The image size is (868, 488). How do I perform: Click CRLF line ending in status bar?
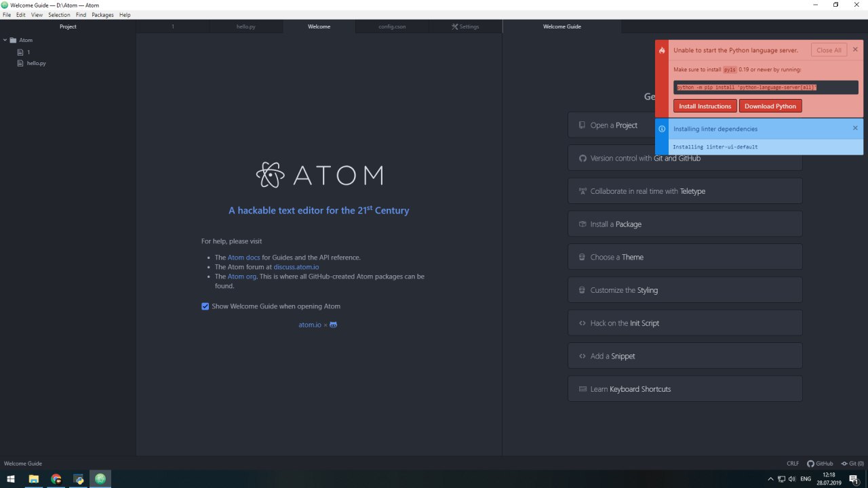(x=793, y=464)
